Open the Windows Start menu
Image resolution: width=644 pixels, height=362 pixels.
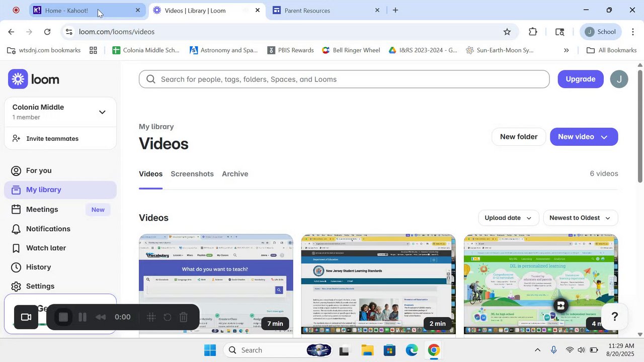[210, 350]
